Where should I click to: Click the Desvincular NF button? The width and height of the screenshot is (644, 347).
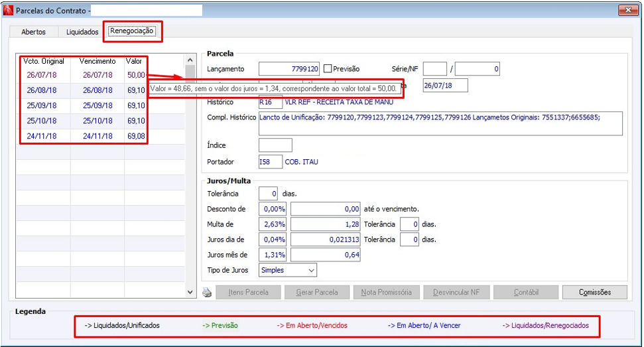[x=456, y=293]
